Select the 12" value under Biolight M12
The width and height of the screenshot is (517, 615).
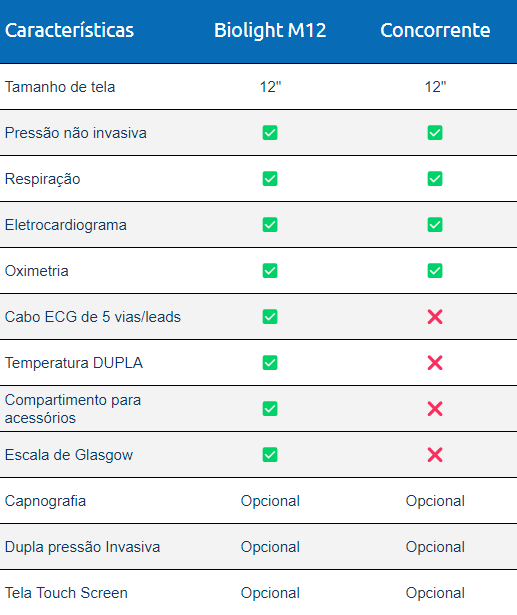[x=270, y=87]
